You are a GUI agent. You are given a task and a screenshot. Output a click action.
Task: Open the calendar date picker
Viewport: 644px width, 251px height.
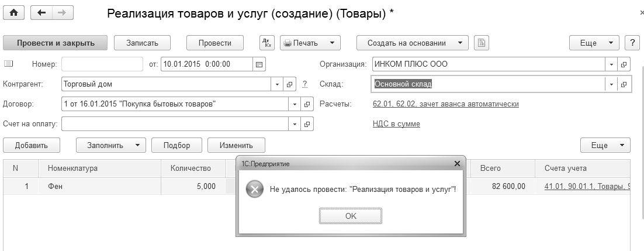(259, 64)
